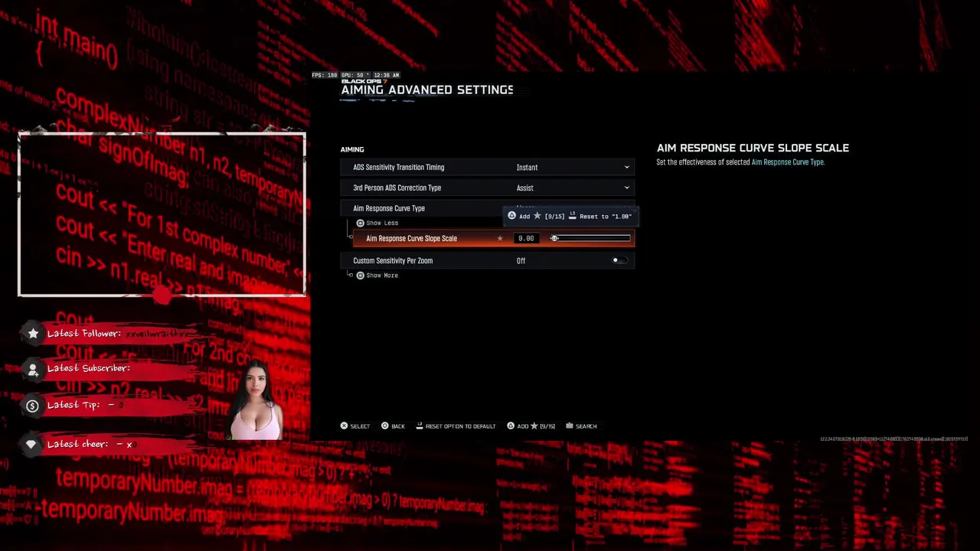Click the circle Back button icon
The height and width of the screenshot is (551, 980).
[x=385, y=425]
